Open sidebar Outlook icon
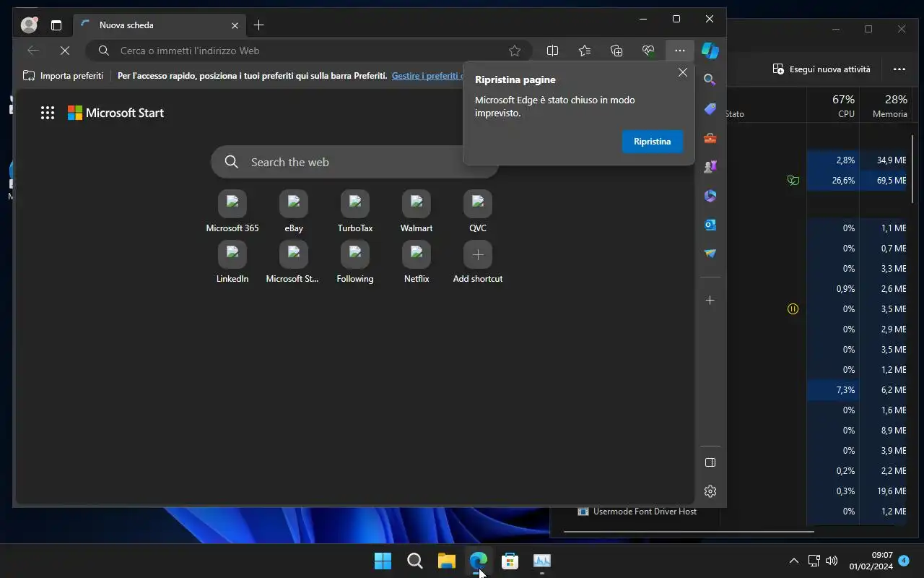The width and height of the screenshot is (924, 578). tap(710, 225)
